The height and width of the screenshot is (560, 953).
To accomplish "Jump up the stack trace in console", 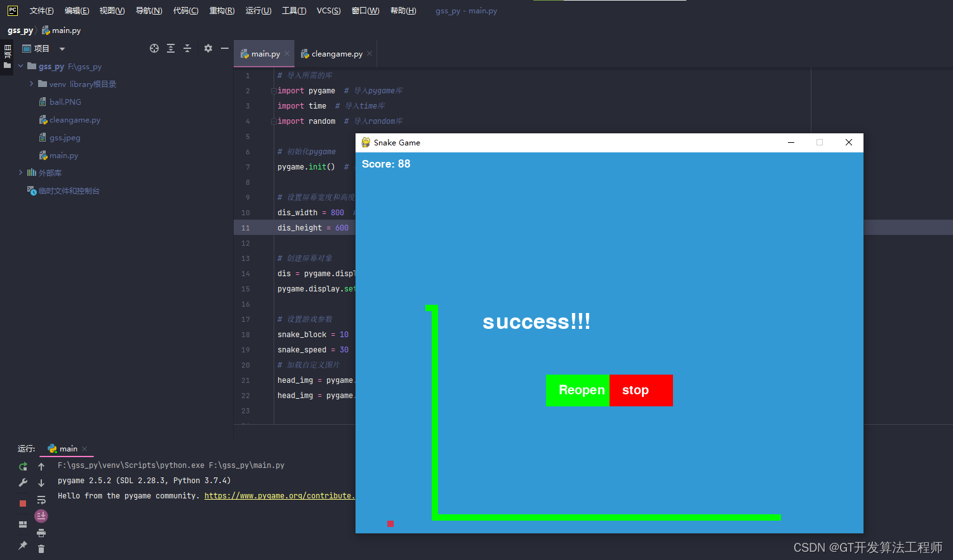I will click(x=41, y=465).
